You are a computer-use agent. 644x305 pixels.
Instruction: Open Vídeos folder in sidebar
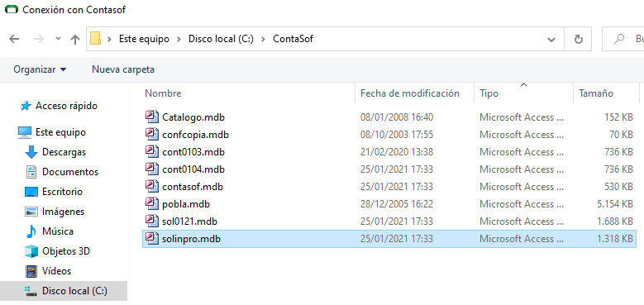coord(57,271)
